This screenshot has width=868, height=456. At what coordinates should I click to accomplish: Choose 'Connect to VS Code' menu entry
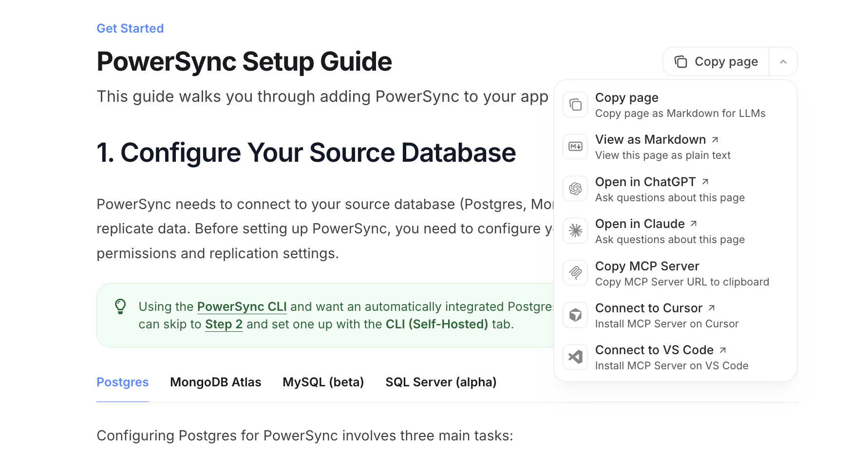pyautogui.click(x=675, y=357)
